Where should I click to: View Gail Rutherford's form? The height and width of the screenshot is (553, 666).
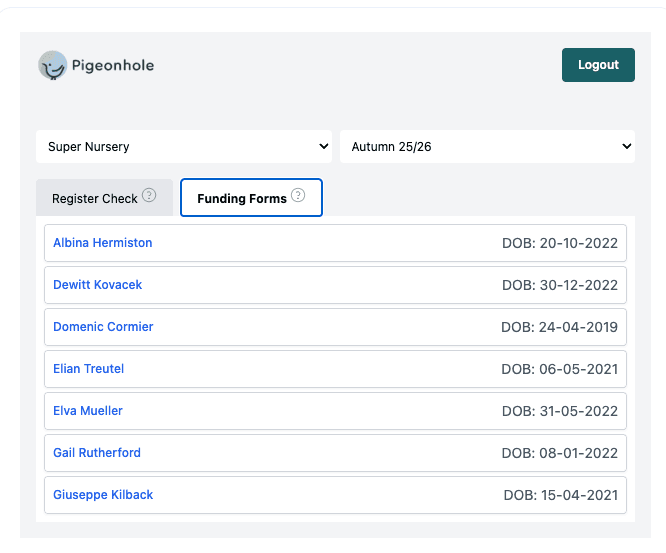[97, 453]
